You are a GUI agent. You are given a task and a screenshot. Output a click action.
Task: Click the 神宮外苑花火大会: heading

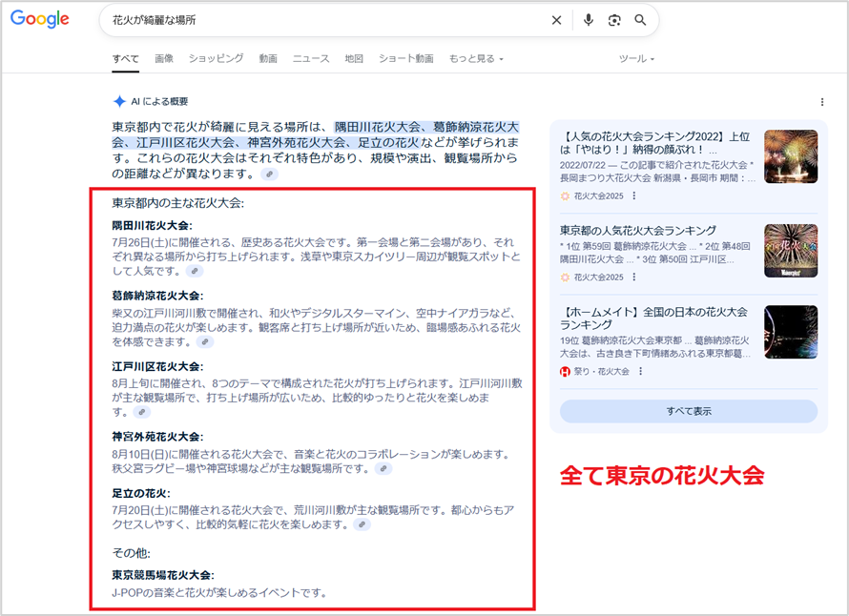point(157,437)
